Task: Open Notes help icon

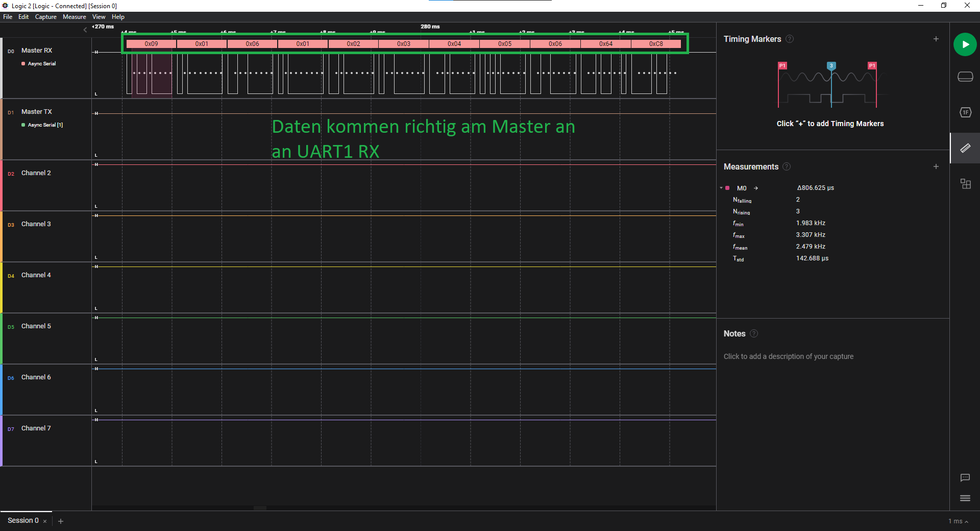Action: coord(754,333)
